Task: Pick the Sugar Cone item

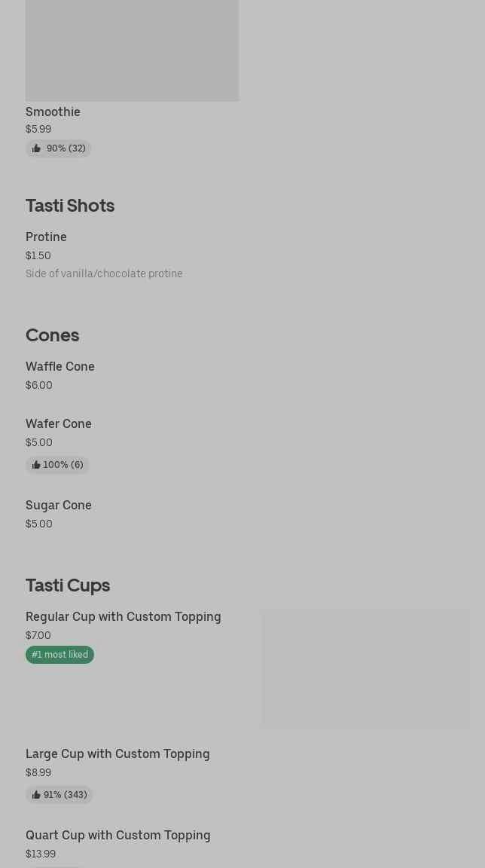Action: pos(59,505)
